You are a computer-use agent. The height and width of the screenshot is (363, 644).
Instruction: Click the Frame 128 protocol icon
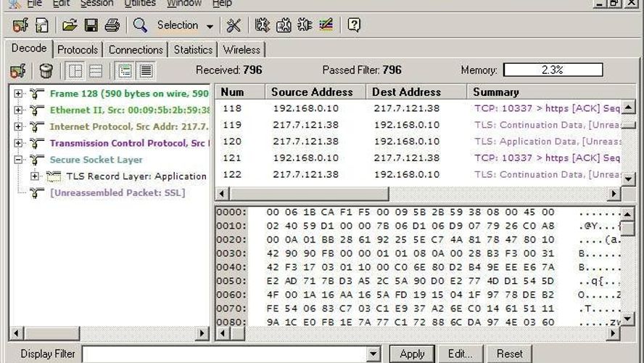point(36,94)
